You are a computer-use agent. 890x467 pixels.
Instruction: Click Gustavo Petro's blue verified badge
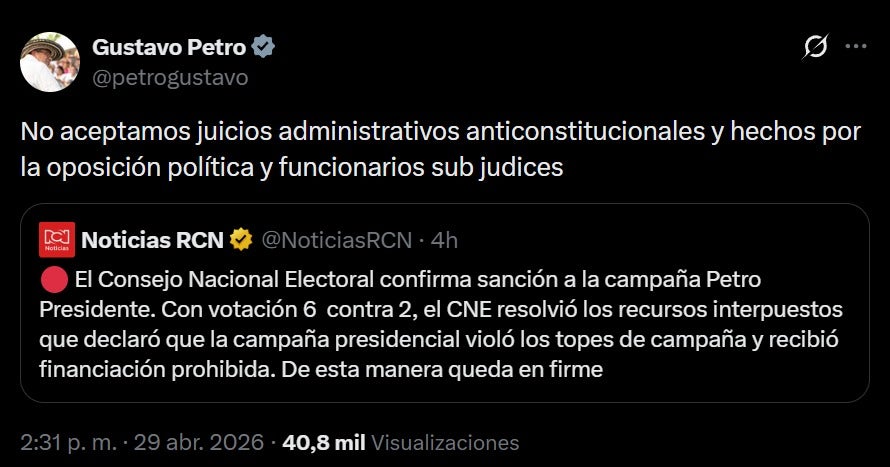click(264, 47)
